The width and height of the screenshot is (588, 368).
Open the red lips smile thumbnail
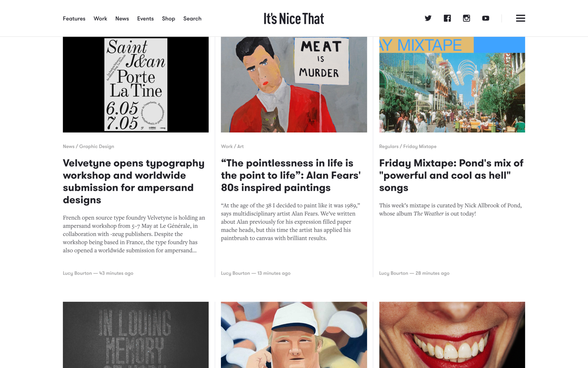[x=452, y=335]
